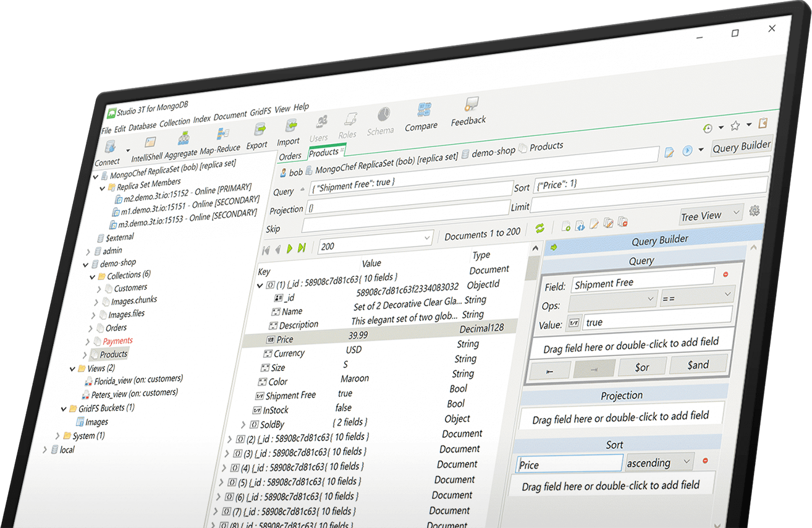Go to previous page of results
Screen dimensions: 812x528
click(277, 249)
